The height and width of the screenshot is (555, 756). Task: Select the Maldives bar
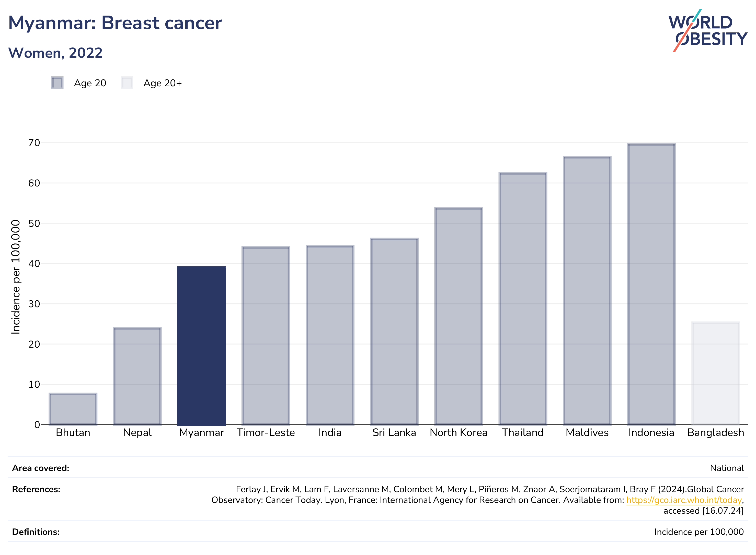tap(587, 290)
